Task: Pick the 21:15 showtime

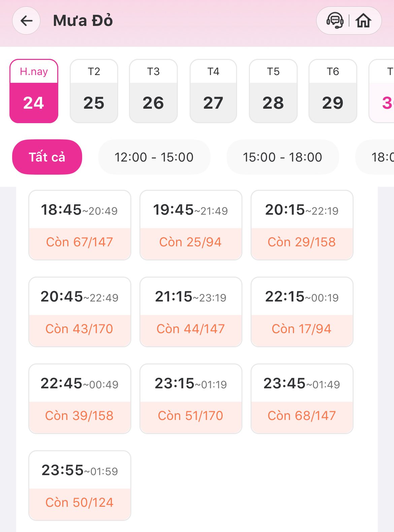Action: click(191, 312)
